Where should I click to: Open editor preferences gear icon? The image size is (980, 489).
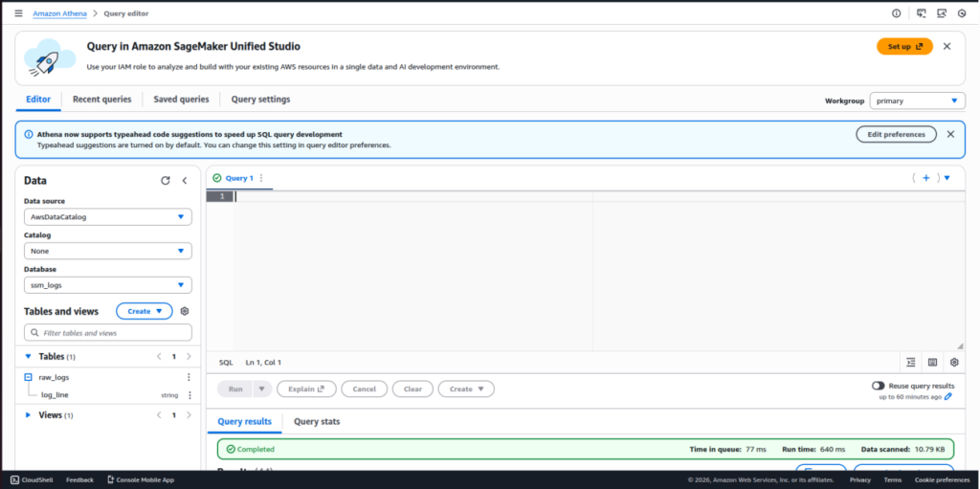(x=954, y=363)
